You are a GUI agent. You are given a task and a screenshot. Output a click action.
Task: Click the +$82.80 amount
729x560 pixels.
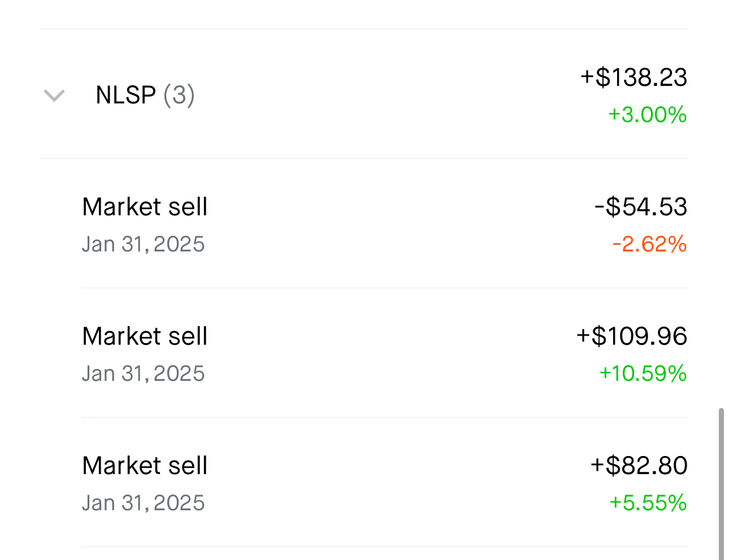(639, 466)
